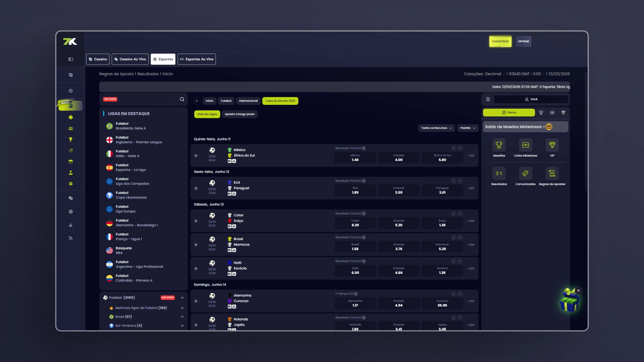Screen dimensions: 644x362
Task: Open the bet slip icon beside Você
Action: coord(488,99)
